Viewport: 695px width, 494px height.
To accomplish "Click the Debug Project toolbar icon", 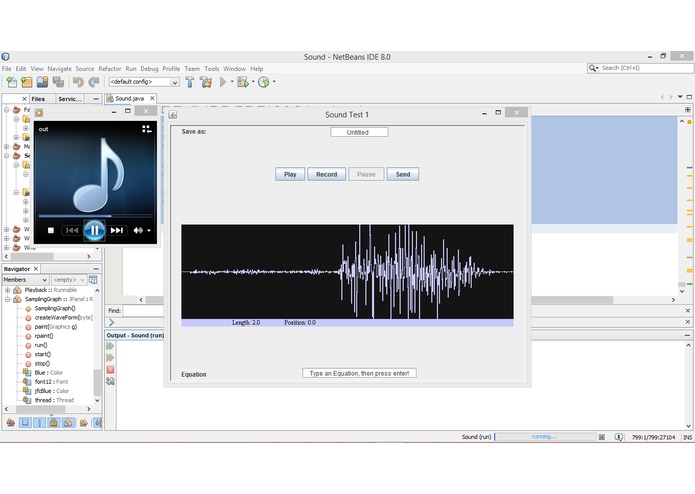I will 242,82.
